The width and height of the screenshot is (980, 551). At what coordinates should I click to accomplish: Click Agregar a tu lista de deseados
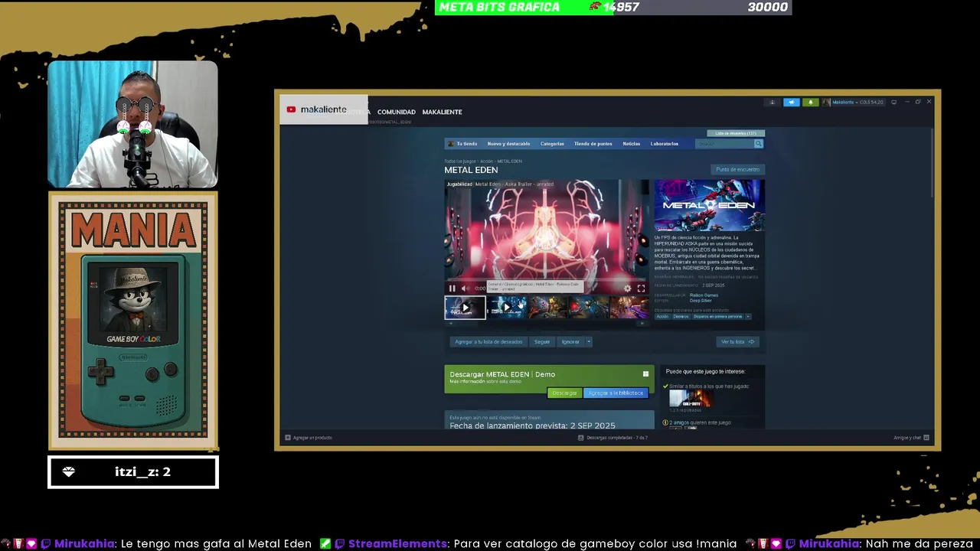click(488, 342)
